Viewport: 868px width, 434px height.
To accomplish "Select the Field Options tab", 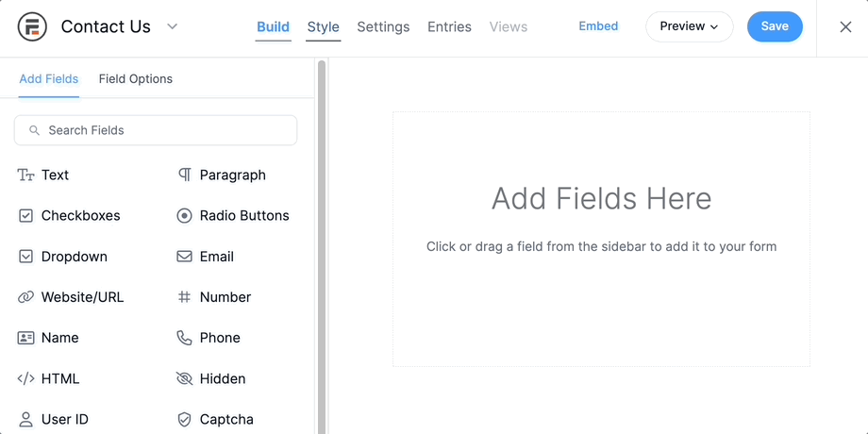I will coord(136,78).
